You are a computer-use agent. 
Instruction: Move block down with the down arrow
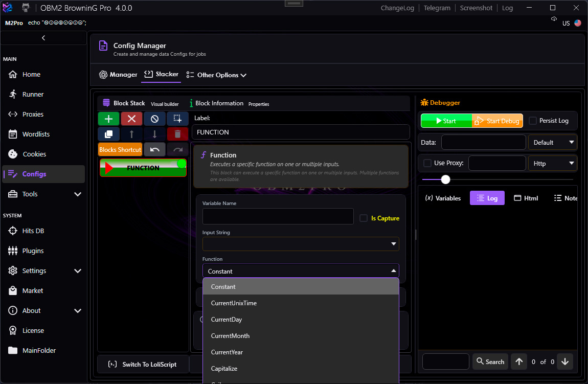(154, 134)
